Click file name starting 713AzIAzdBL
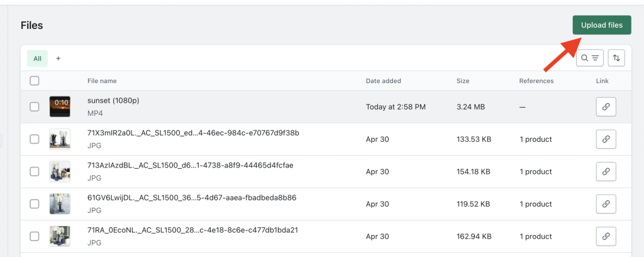Screen dimensions: 644x257 pyautogui.click(x=190, y=165)
